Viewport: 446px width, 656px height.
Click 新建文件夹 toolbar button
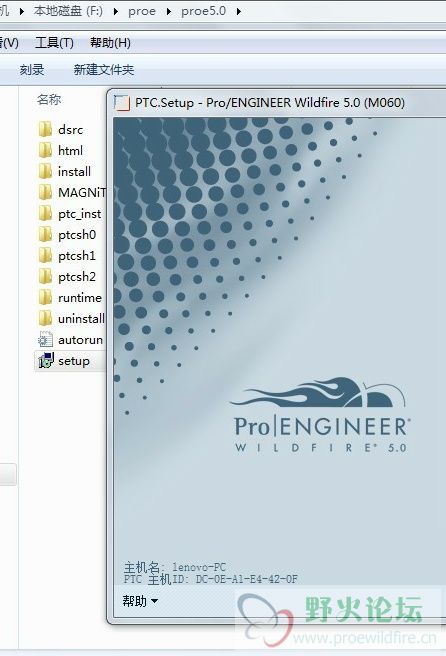click(104, 70)
